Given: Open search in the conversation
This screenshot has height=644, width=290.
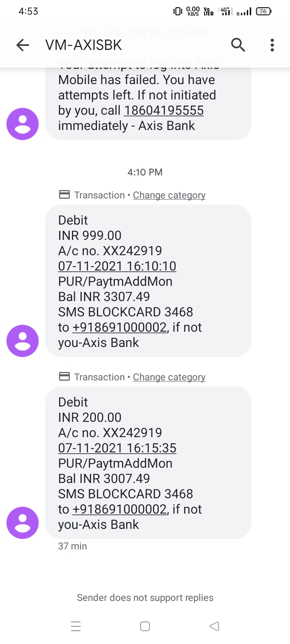Looking at the screenshot, I should pyautogui.click(x=238, y=45).
